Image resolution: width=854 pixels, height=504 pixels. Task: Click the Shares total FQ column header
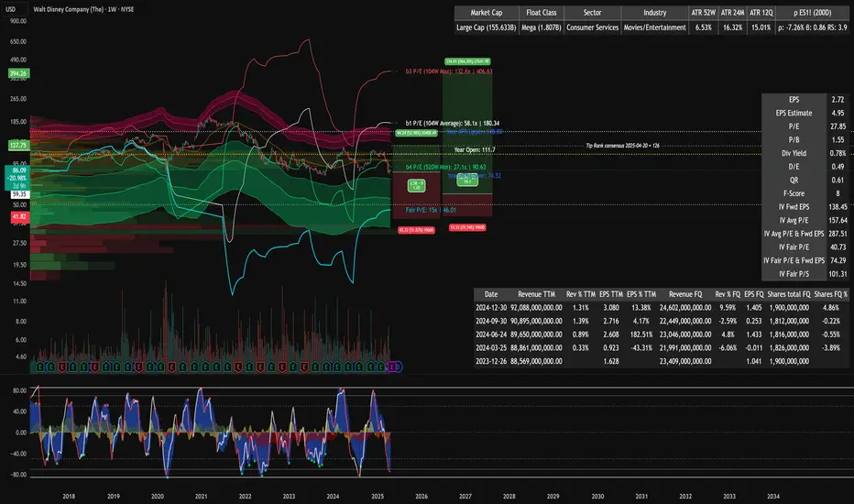click(x=789, y=294)
